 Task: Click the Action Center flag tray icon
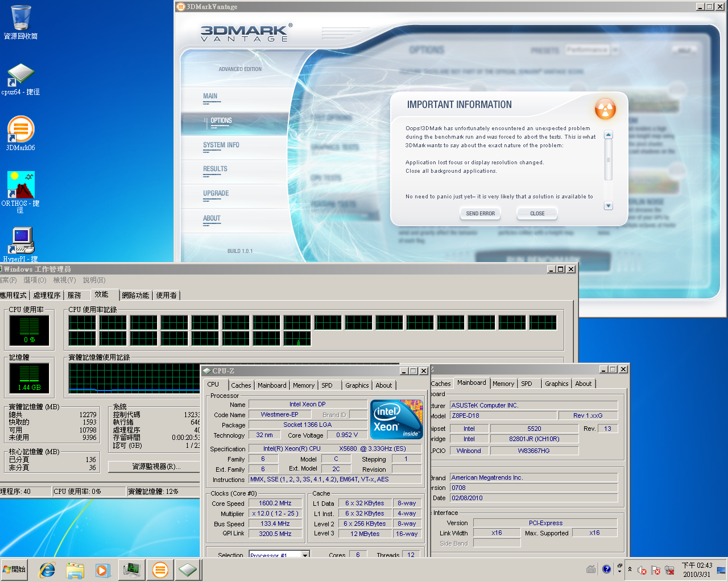656,570
